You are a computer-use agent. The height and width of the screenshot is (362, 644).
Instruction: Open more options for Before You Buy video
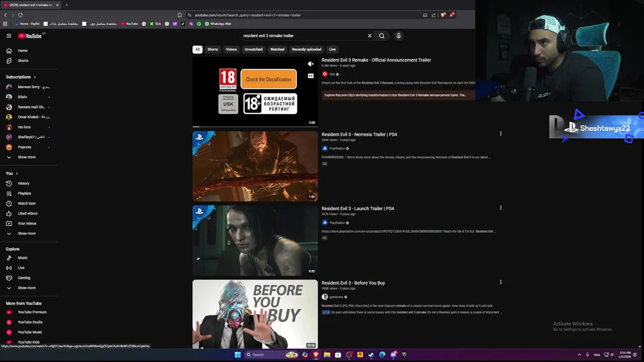[501, 282]
